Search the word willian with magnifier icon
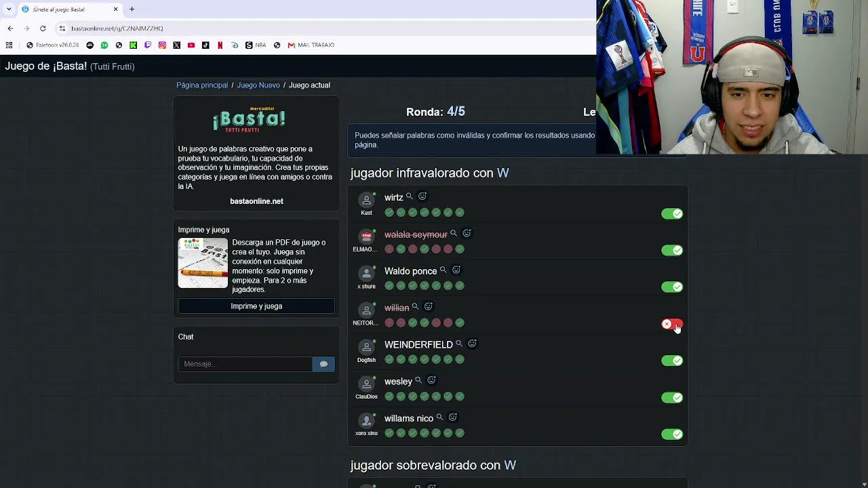Image resolution: width=868 pixels, height=488 pixels. (x=415, y=306)
